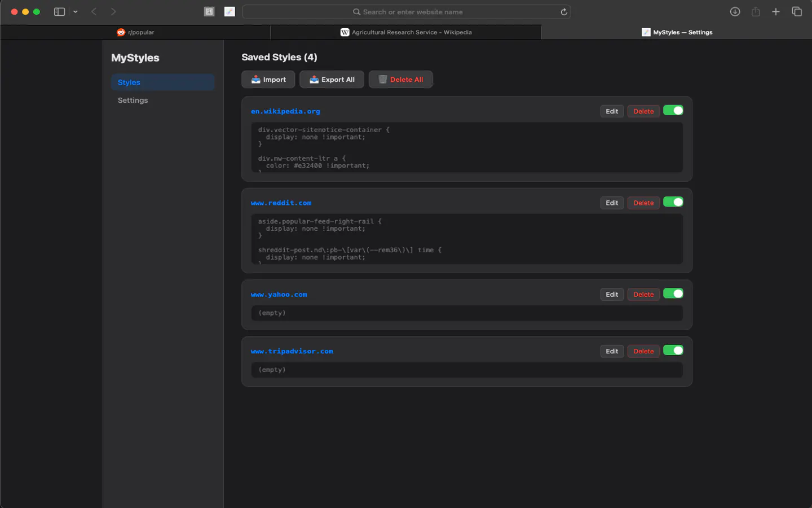This screenshot has height=508, width=812.
Task: Open the en.wikipedia.org style link
Action: click(285, 111)
